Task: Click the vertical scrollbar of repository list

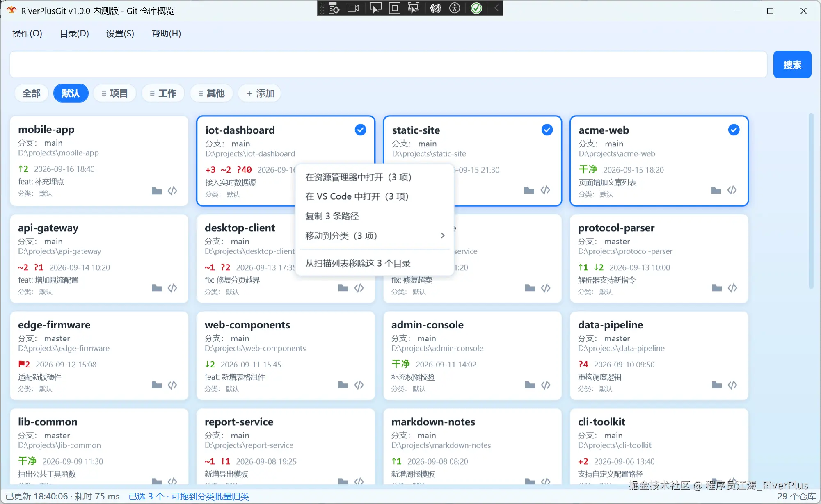Action: point(811,201)
